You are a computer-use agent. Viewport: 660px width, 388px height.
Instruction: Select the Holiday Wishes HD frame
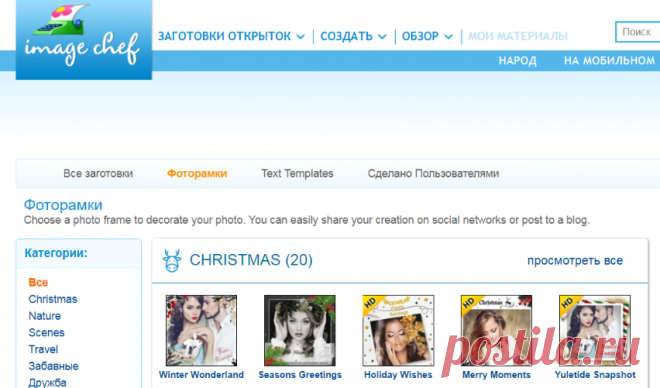click(398, 330)
